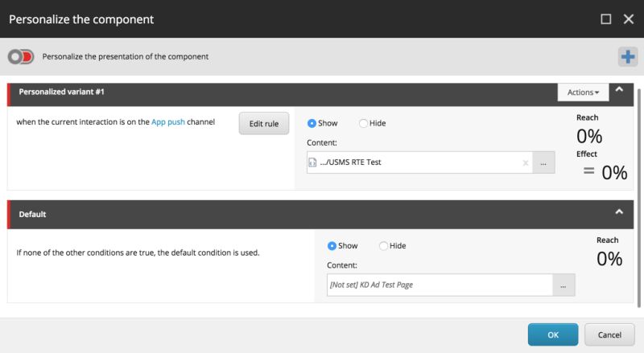Toggle the component presentation personalization switch
The height and width of the screenshot is (353, 644).
(x=21, y=56)
